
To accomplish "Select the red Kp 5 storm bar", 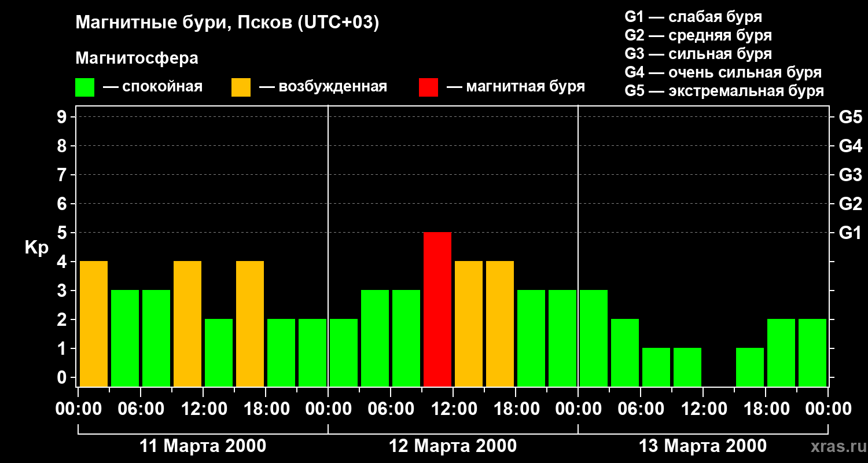I will [x=437, y=309].
